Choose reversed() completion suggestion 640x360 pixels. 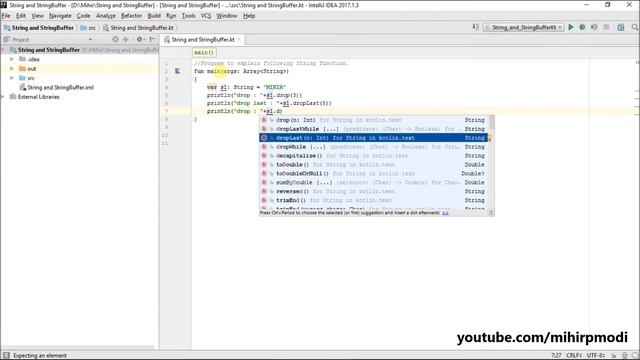point(374,191)
